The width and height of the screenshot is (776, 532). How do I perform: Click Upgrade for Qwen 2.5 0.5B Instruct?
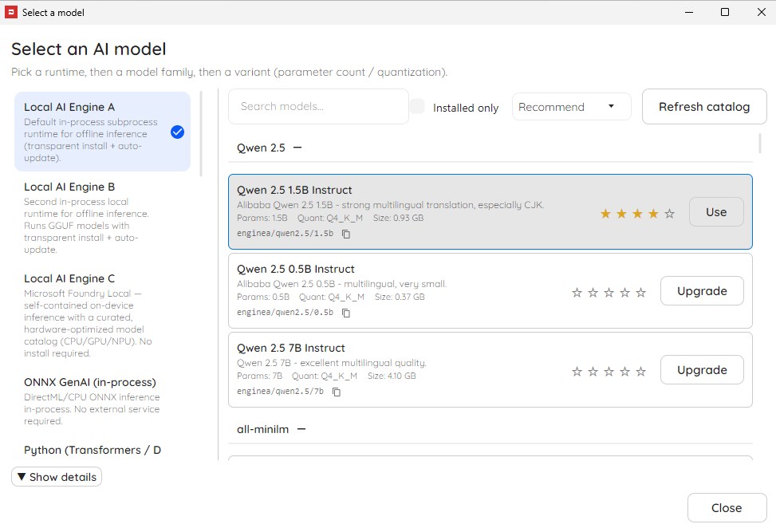[702, 291]
